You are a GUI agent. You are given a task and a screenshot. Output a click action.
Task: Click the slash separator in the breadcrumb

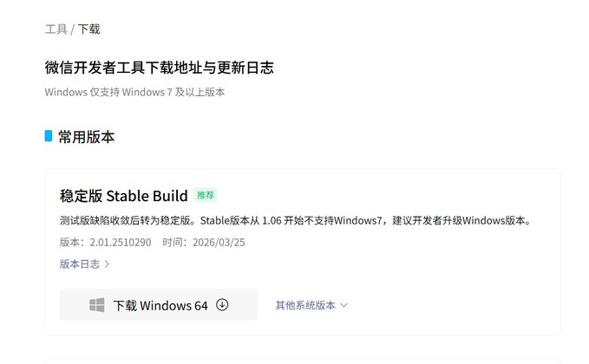click(73, 29)
